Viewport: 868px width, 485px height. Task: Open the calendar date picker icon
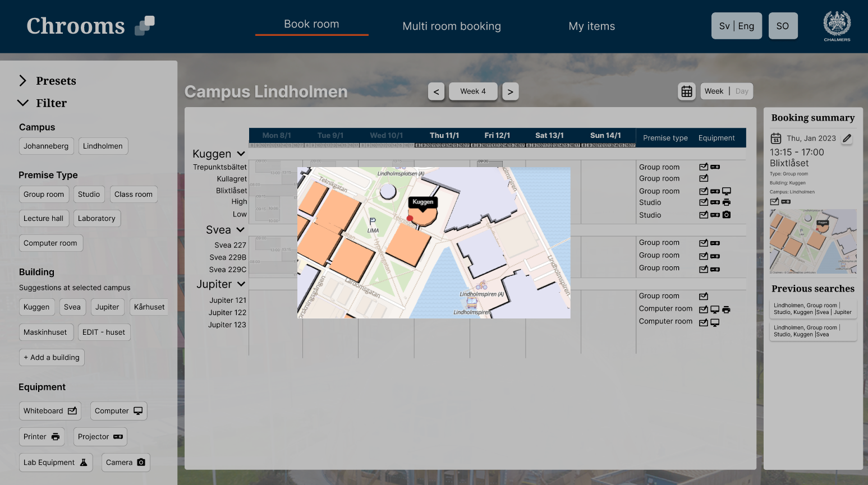click(x=686, y=91)
